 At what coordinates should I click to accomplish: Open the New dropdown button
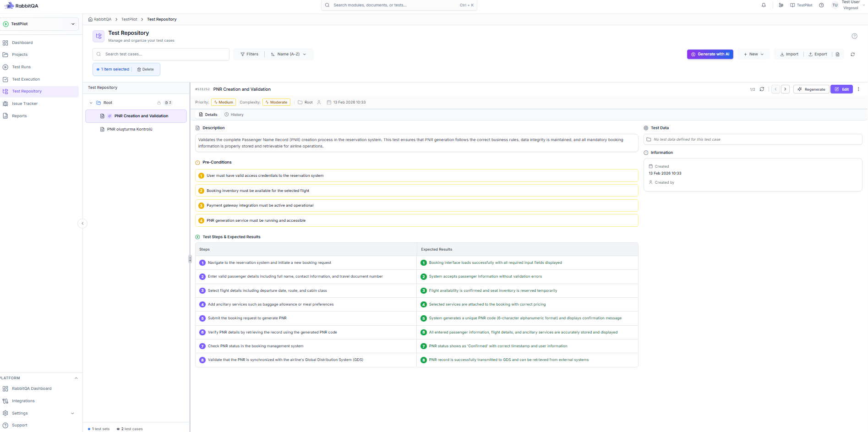tap(753, 54)
